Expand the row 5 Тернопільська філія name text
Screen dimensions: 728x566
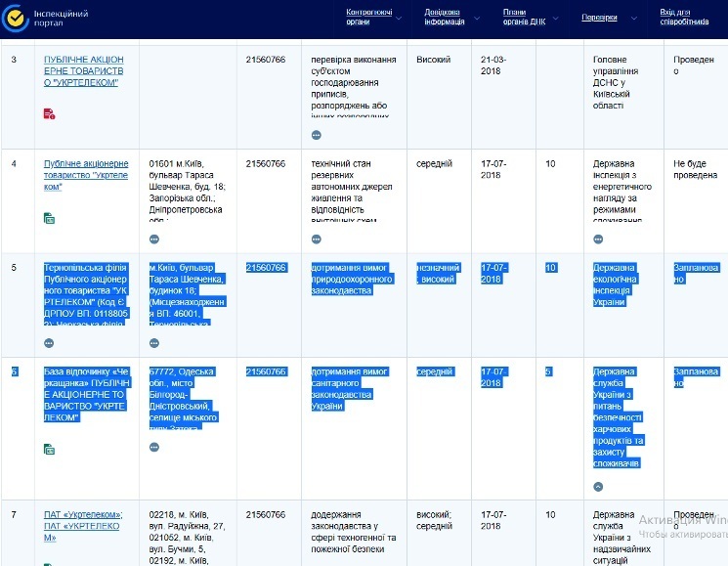coord(49,343)
